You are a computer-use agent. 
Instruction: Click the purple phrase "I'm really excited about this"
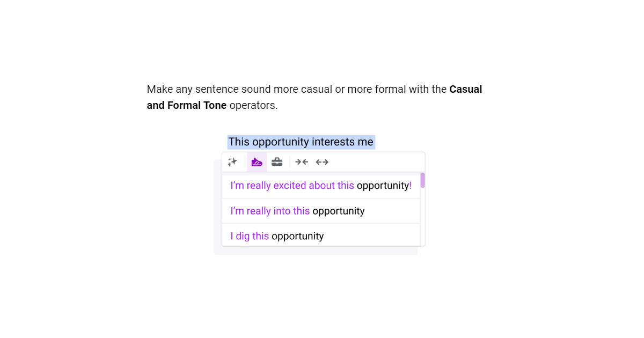coord(292,186)
